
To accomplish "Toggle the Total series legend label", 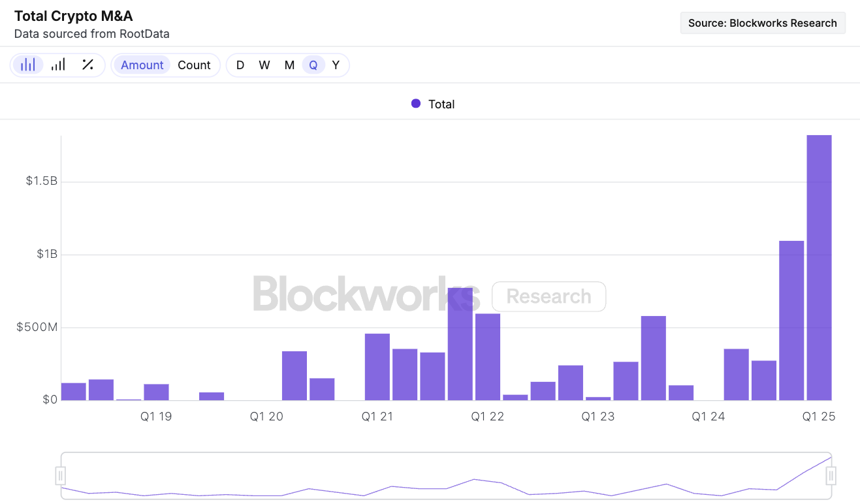I will (x=441, y=104).
